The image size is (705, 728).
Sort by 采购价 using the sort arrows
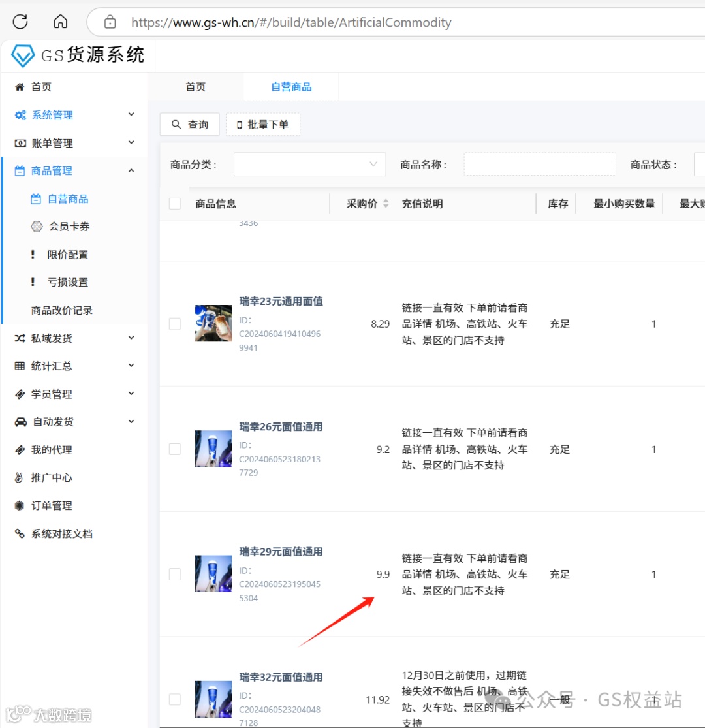coord(386,203)
